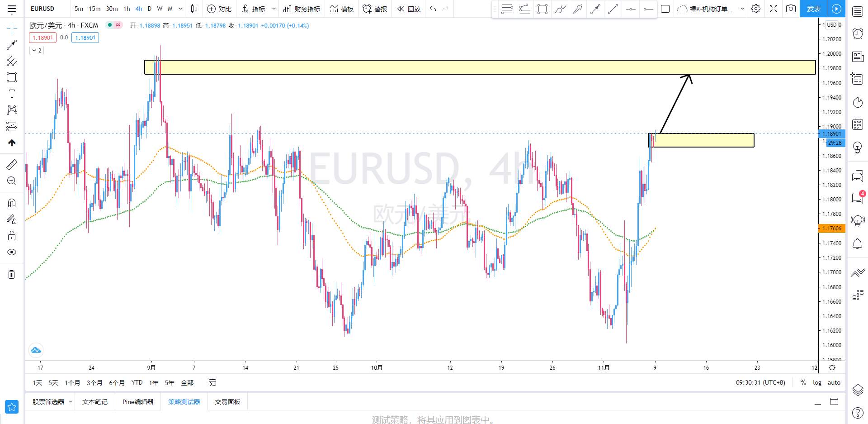The height and width of the screenshot is (424, 868).
Task: Expand the timeframe list dropdown
Action: pyautogui.click(x=180, y=9)
